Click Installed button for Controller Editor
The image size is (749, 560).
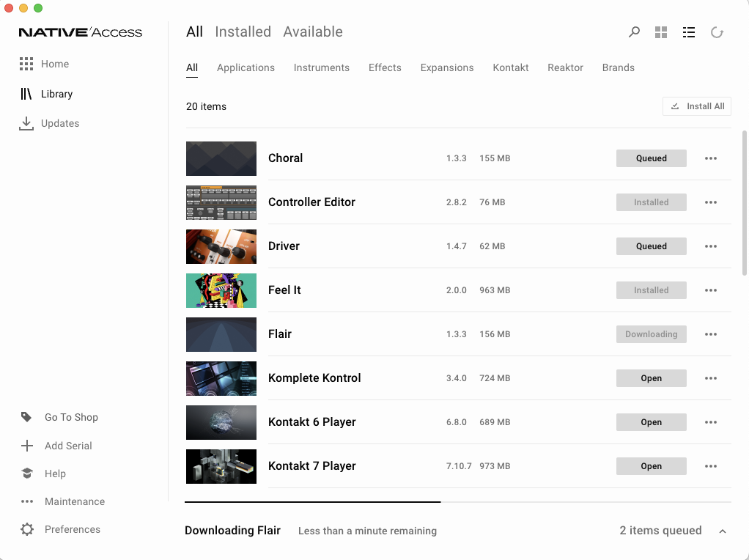[651, 202]
